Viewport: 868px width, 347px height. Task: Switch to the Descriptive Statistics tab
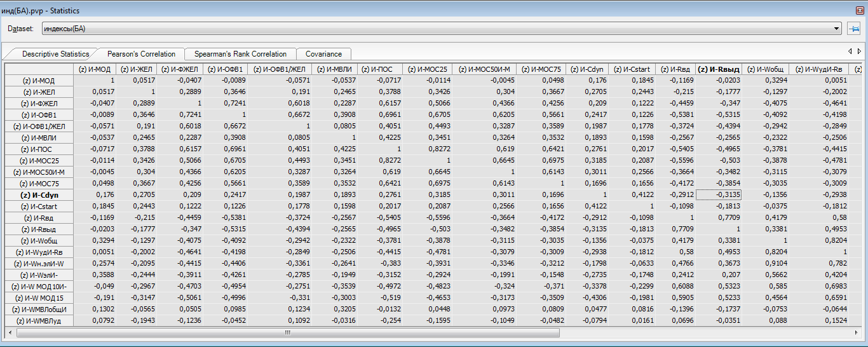pyautogui.click(x=55, y=54)
